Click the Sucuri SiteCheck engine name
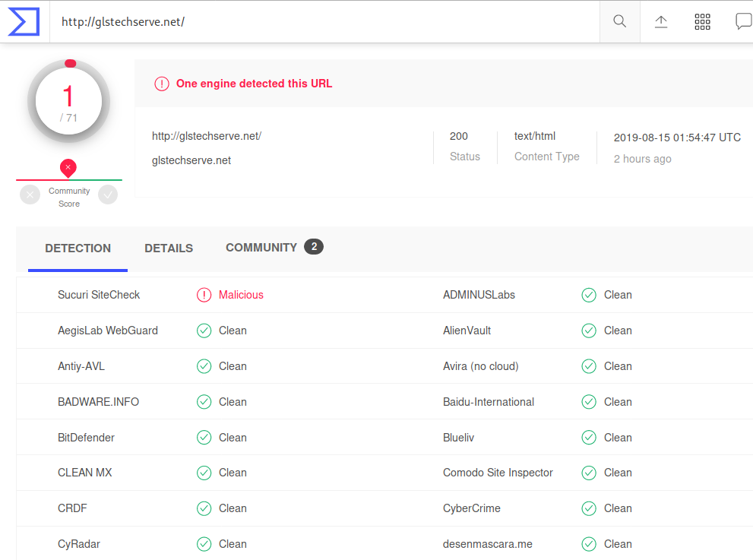 point(99,295)
